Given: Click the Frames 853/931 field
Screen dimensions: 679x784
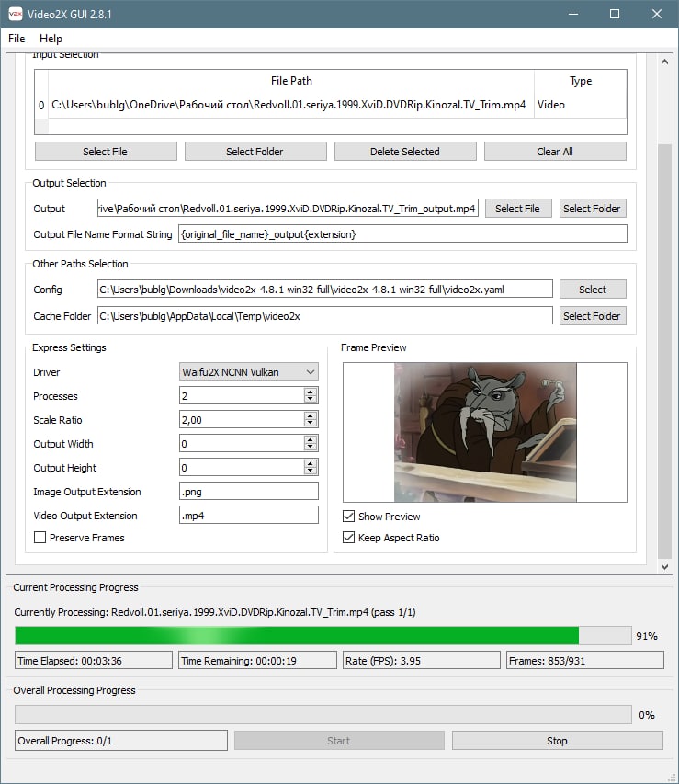Looking at the screenshot, I should tap(585, 661).
